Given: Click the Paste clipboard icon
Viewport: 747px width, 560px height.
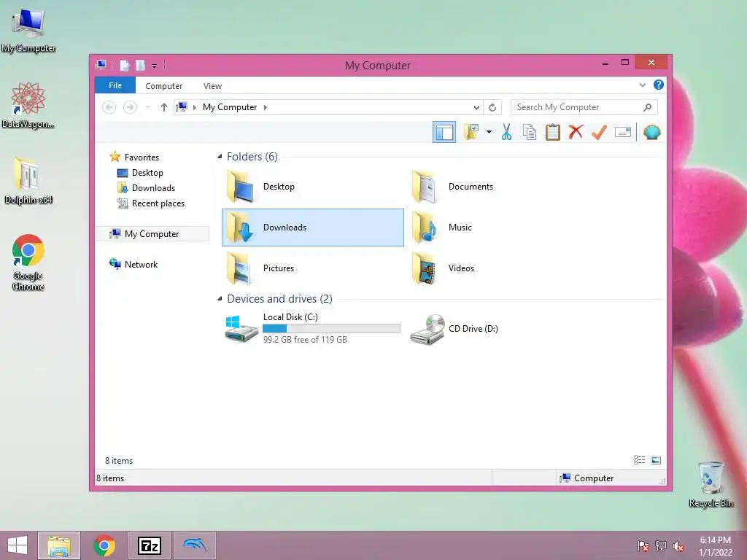Looking at the screenshot, I should pos(553,132).
